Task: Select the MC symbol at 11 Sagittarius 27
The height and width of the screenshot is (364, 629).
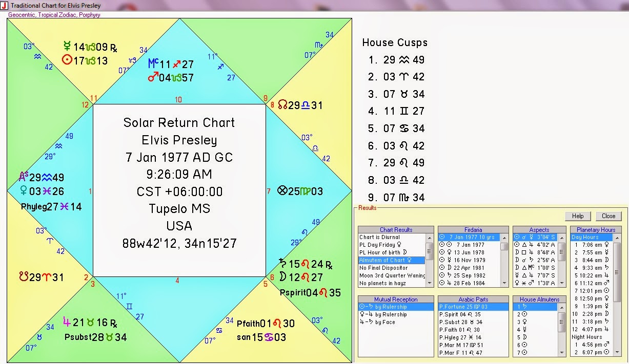Action: pos(153,64)
